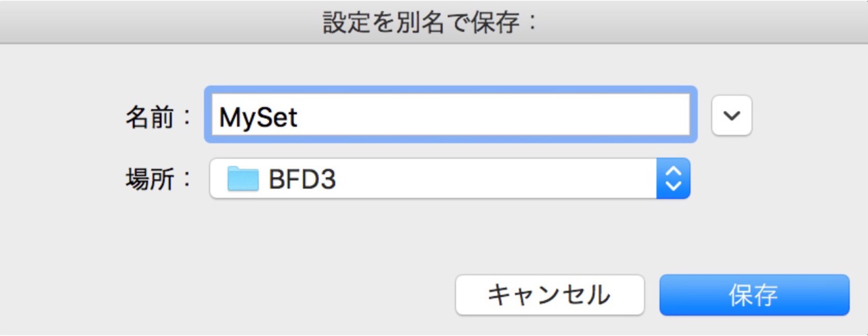Click the downward chevron icon beside the name field

tap(731, 115)
